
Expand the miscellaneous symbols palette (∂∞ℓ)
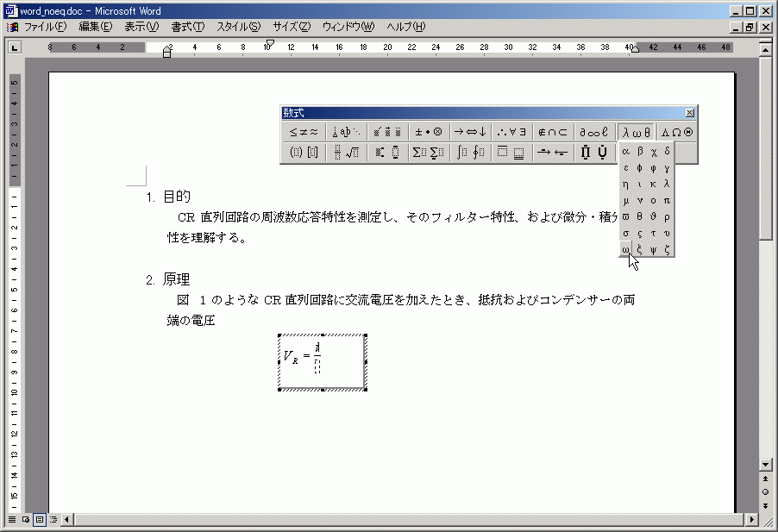tap(594, 132)
